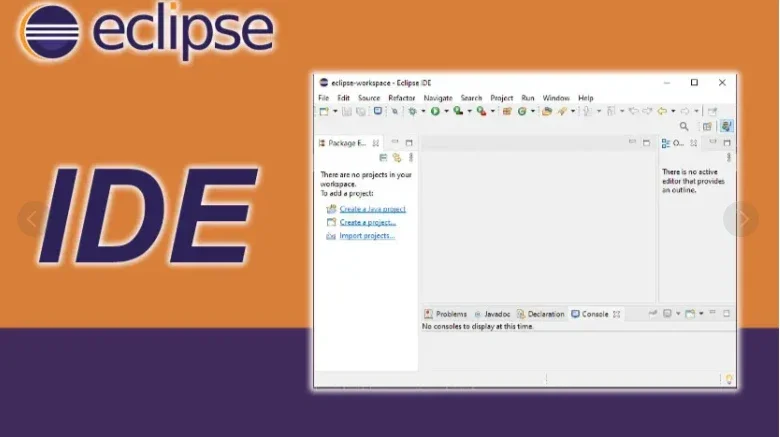This screenshot has width=780, height=437.
Task: Click the Open Type folder icon
Action: (x=547, y=111)
